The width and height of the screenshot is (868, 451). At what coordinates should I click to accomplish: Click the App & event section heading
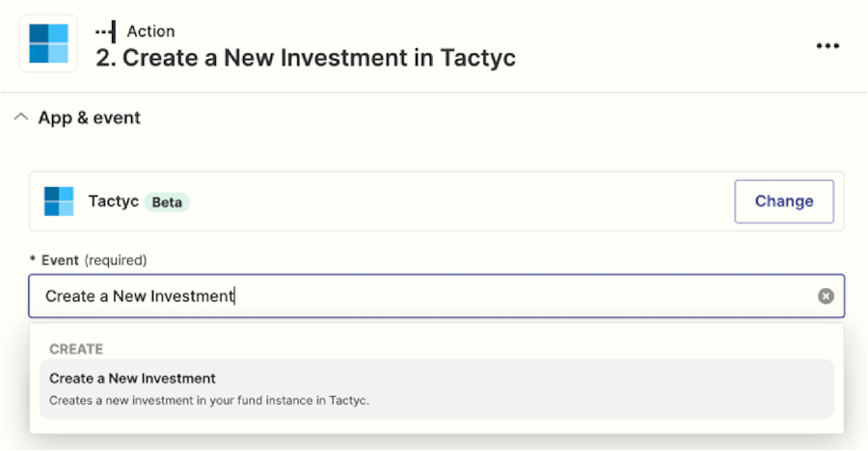click(89, 118)
